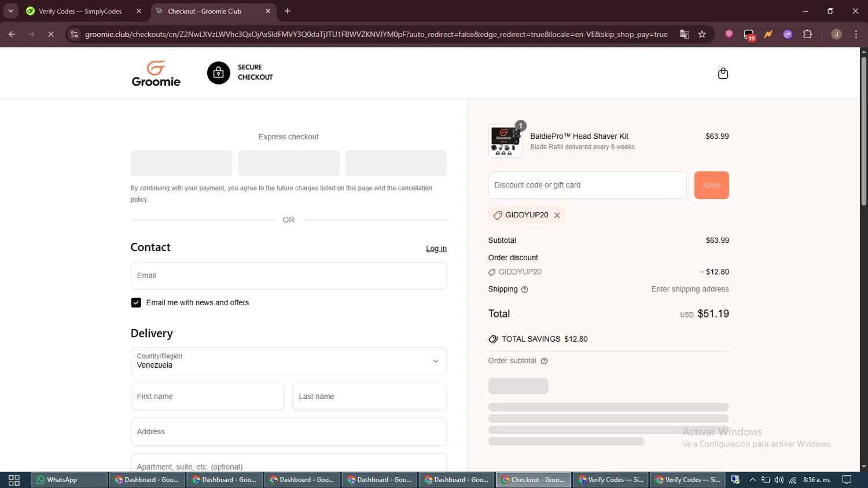Click the Discount code or gift card field

coord(587,185)
